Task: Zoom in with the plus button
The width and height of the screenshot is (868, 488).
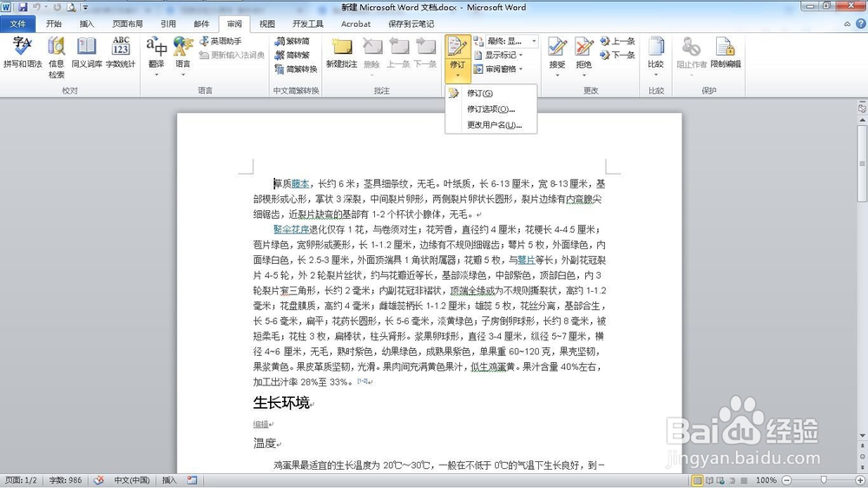Action: 860,480
